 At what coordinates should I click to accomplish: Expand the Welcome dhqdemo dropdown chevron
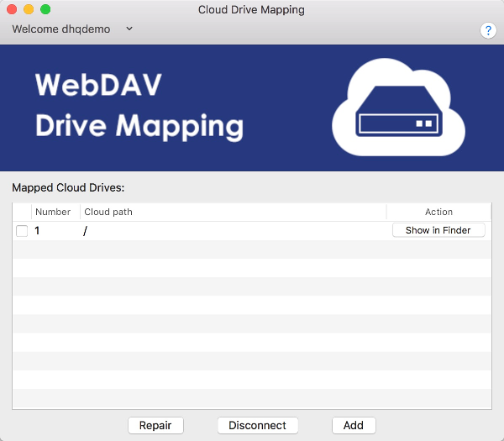click(x=129, y=29)
